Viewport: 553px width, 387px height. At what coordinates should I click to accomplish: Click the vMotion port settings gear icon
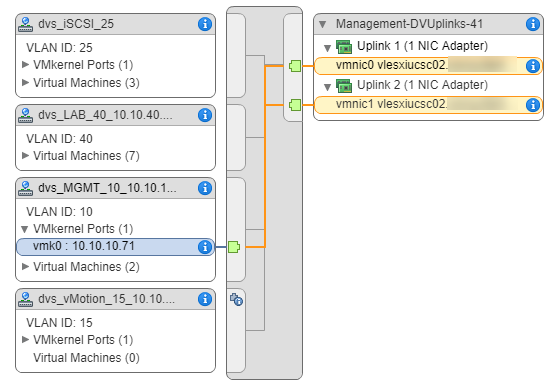pyautogui.click(x=237, y=300)
